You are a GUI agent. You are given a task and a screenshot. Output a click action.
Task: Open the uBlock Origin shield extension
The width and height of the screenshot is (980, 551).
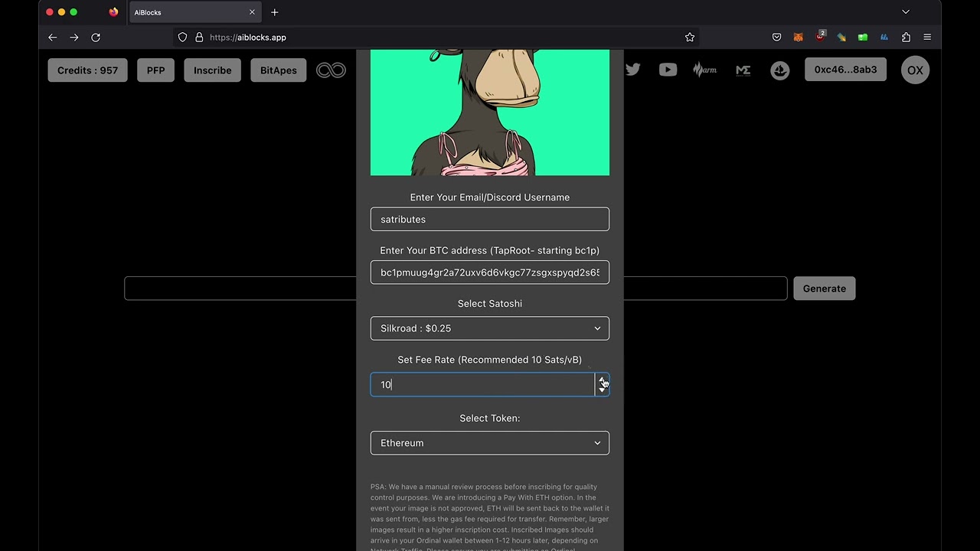click(820, 37)
